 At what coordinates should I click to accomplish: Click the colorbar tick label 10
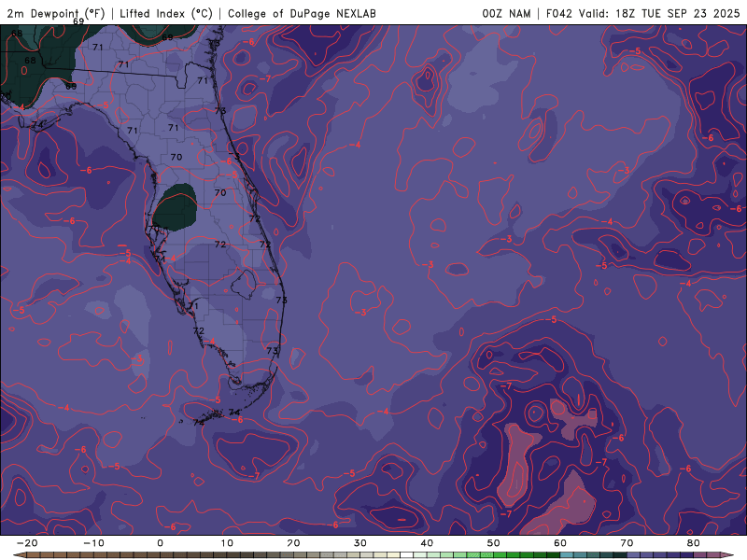pyautogui.click(x=227, y=543)
